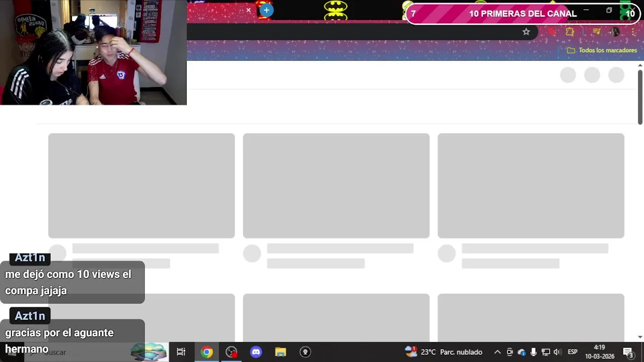Open a new tab with the plus button
The height and width of the screenshot is (362, 644).
(266, 10)
